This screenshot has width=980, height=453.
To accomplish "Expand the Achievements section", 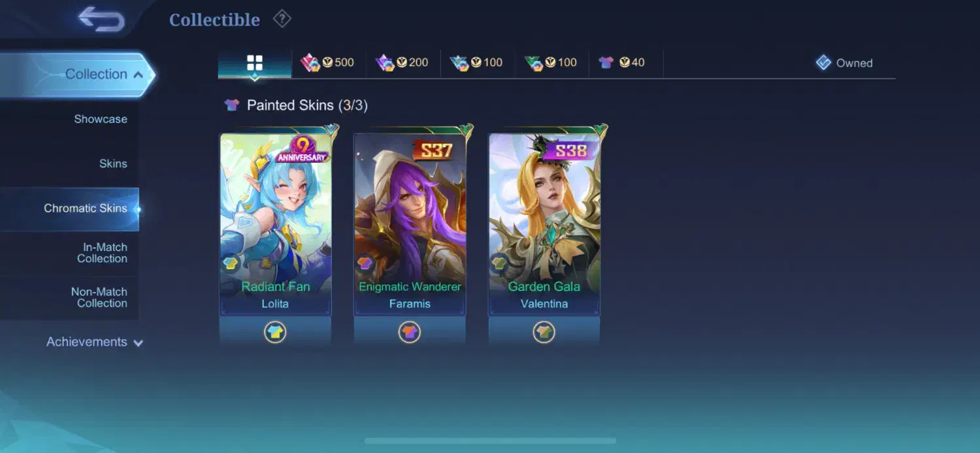I will click(x=95, y=342).
